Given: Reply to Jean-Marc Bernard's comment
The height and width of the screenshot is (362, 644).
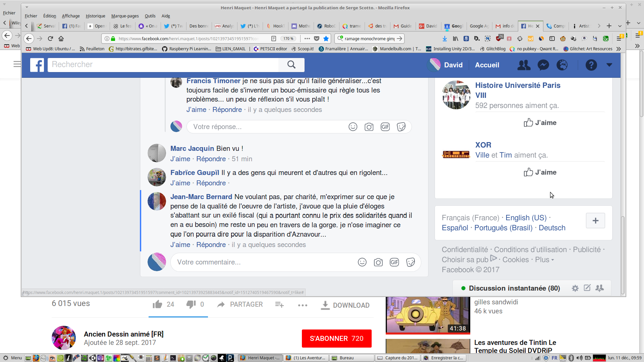Looking at the screenshot, I should tap(211, 245).
